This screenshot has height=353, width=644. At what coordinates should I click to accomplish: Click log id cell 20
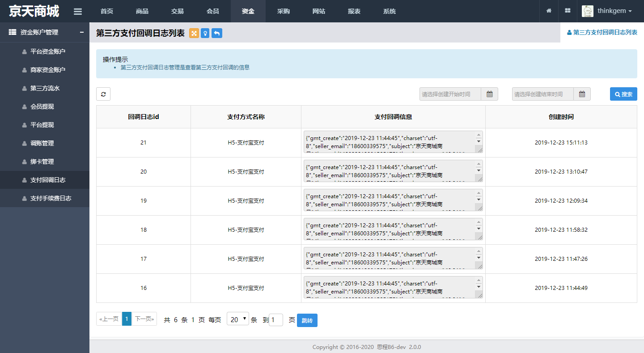coord(144,172)
